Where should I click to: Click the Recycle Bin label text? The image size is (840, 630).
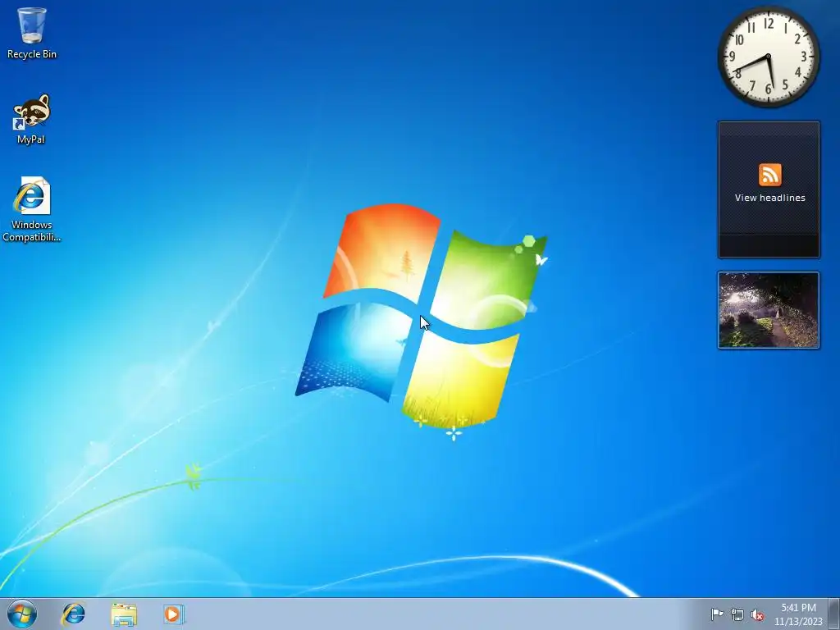click(x=32, y=54)
